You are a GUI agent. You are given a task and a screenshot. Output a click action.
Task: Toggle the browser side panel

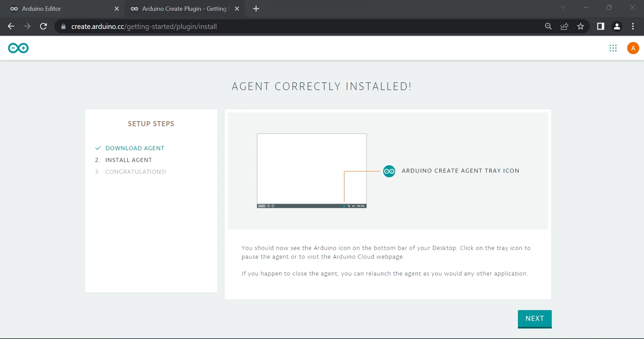(601, 26)
